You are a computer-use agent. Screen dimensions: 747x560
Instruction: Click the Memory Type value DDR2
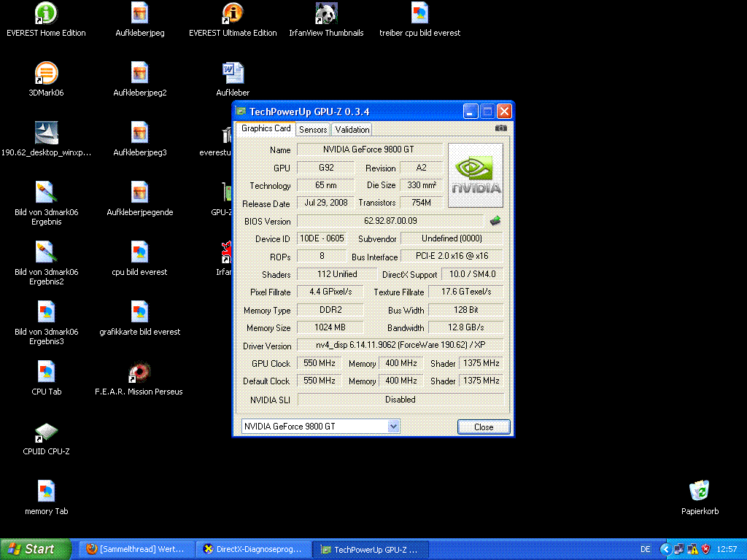point(330,310)
